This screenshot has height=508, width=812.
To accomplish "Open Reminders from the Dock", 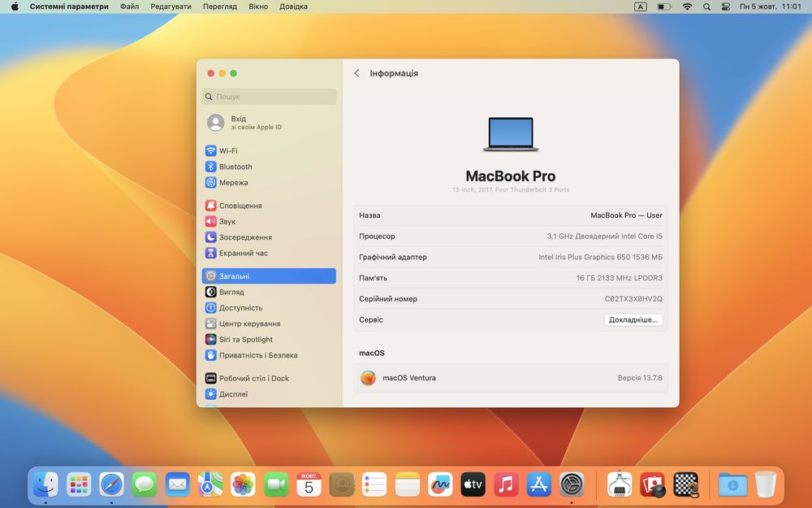I will [374, 484].
